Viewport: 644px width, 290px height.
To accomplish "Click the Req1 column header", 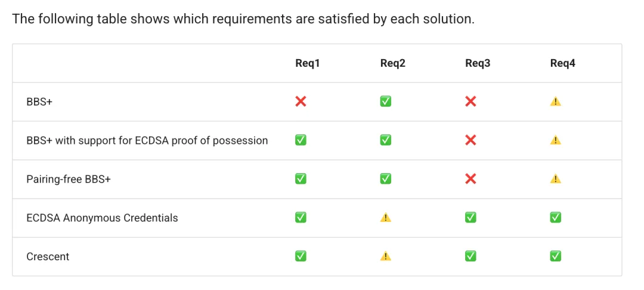I will [x=308, y=63].
